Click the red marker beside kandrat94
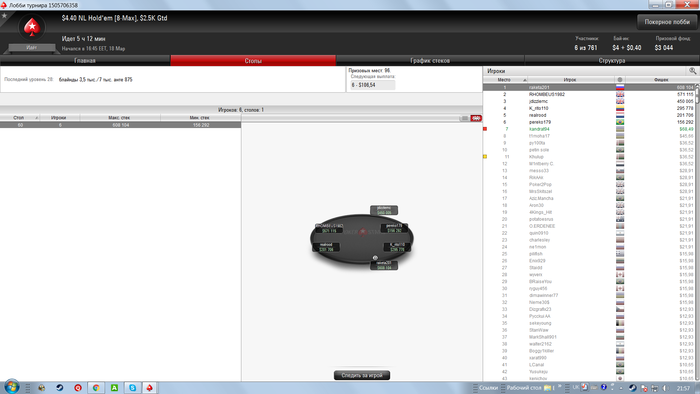700x394 pixels. pos(485,129)
